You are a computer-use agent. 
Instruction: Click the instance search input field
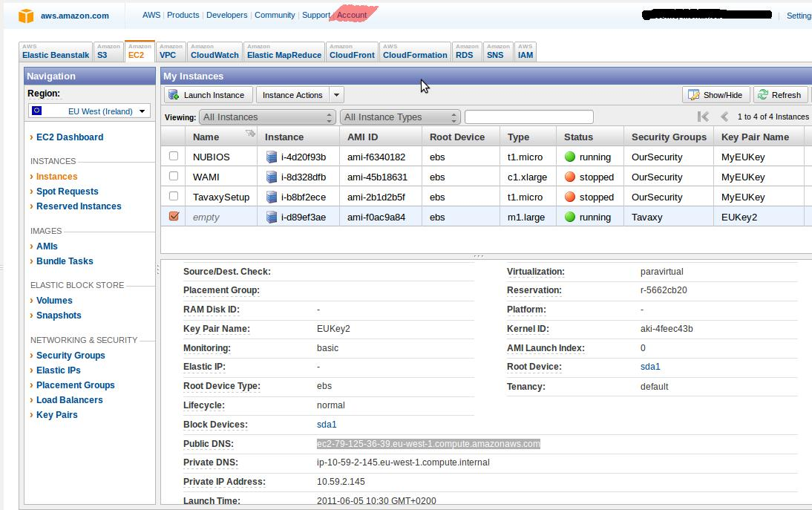(529, 117)
